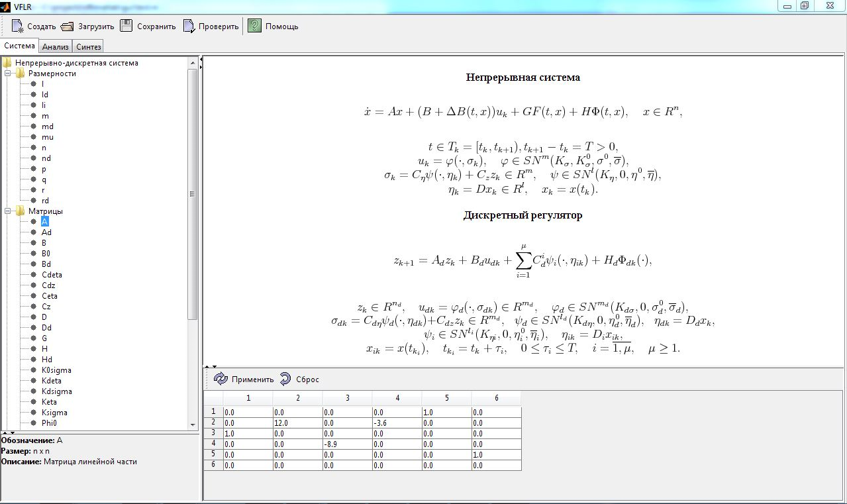The image size is (847, 504).
Task: Open the Синтез tab
Action: [88, 46]
